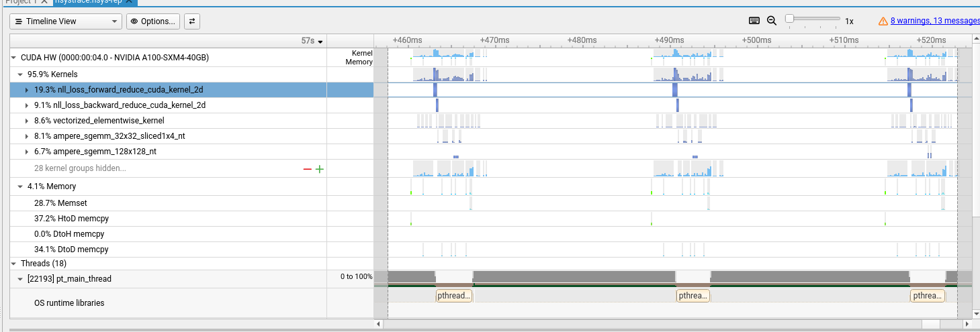Click the swap arrows toolbar button
This screenshot has width=980, height=332.
[192, 21]
